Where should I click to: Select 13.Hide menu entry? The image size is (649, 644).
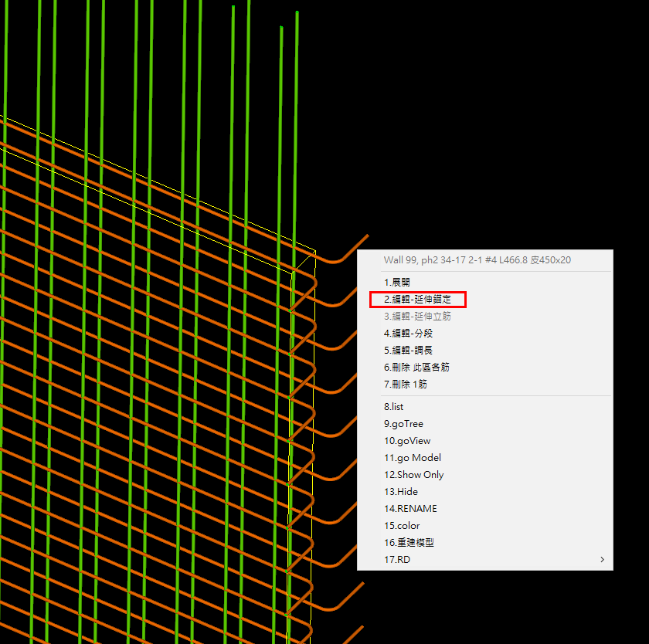coord(484,491)
